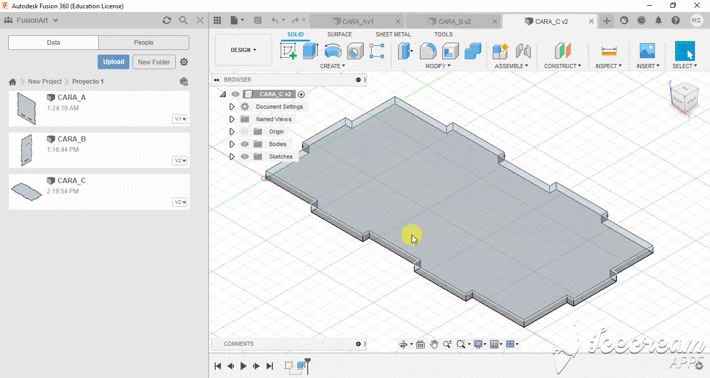Open Display Settings in navigation bar

(478, 345)
